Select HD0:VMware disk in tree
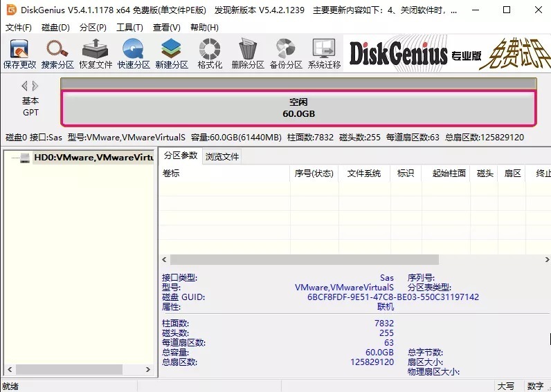 pyautogui.click(x=93, y=158)
